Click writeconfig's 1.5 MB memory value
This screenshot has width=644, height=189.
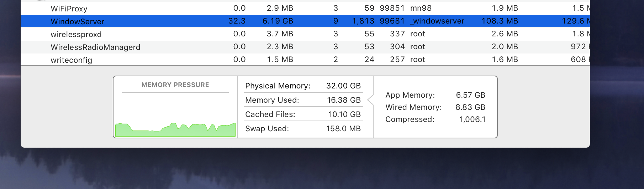coord(280,60)
